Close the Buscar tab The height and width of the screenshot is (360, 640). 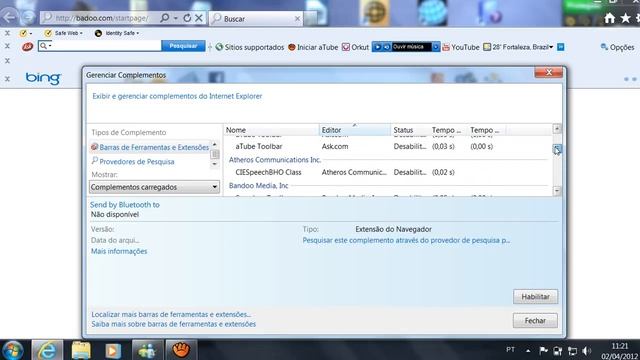(298, 18)
